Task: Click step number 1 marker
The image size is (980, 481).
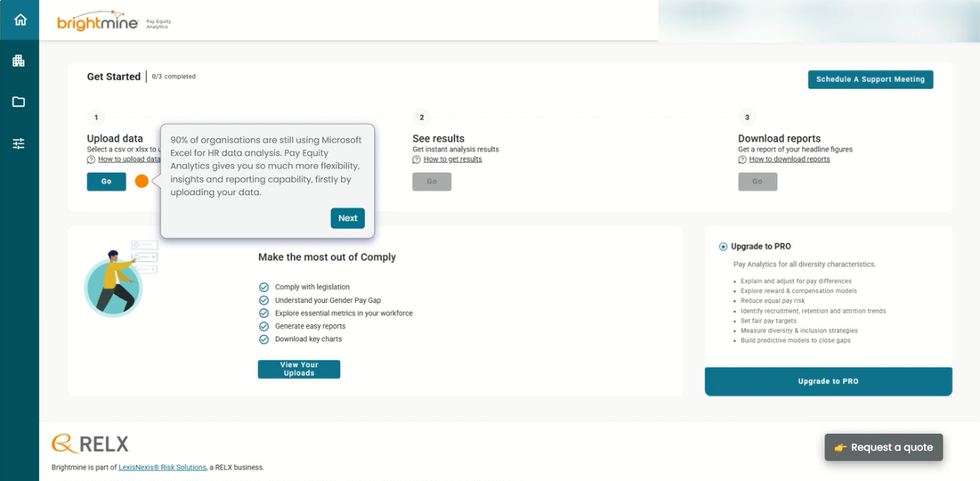Action: pyautogui.click(x=96, y=117)
